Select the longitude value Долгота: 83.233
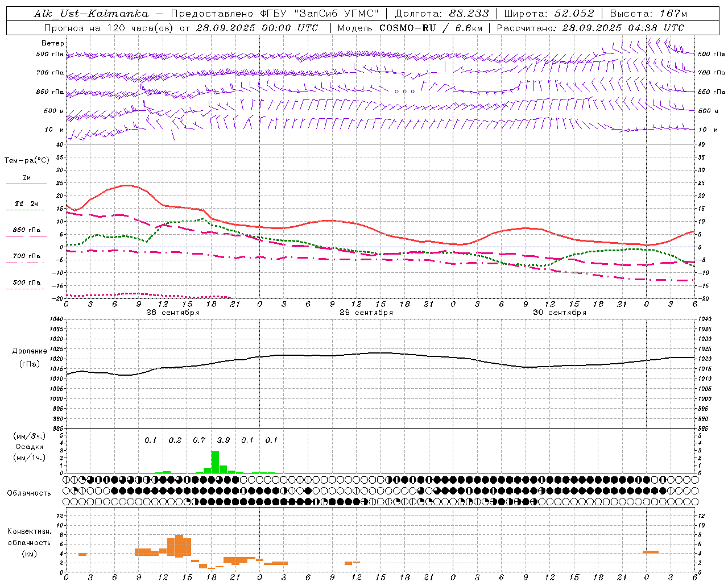The width and height of the screenshot is (728, 582). coord(442,14)
